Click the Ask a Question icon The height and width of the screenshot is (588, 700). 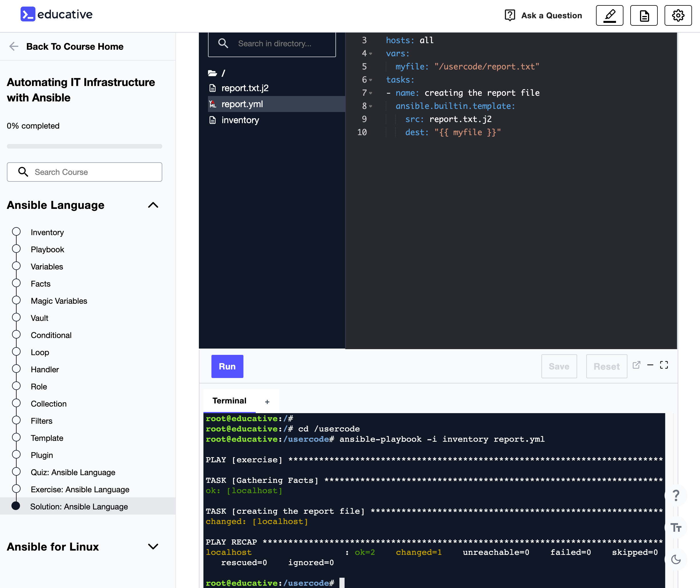510,15
